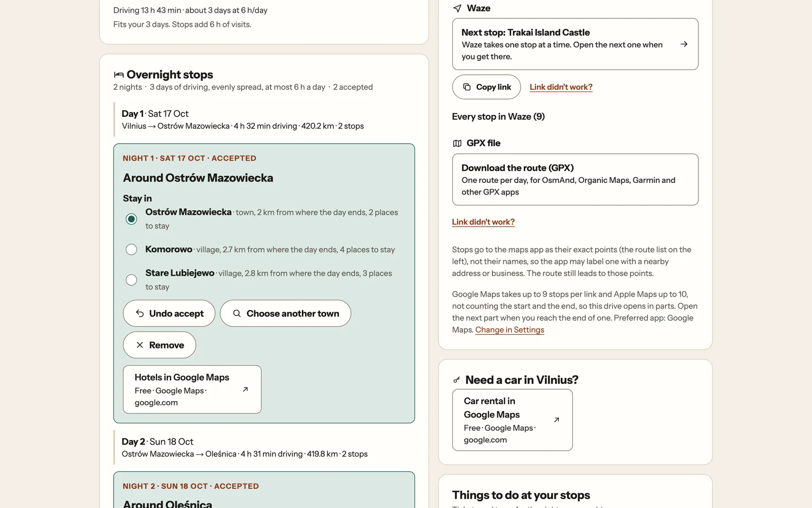This screenshot has height=508, width=812.
Task: Click the GPX file map icon
Action: tap(457, 143)
